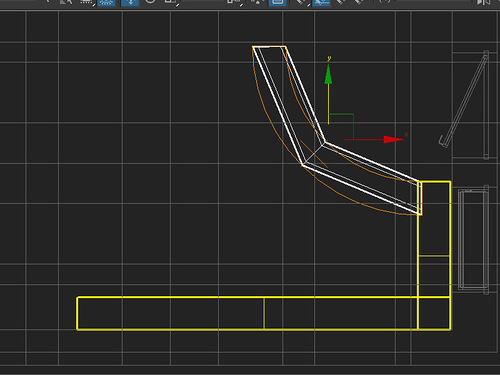The height and width of the screenshot is (375, 500).
Task: Open the Rectangular Selection Region flyout
Action: tap(87, 3)
